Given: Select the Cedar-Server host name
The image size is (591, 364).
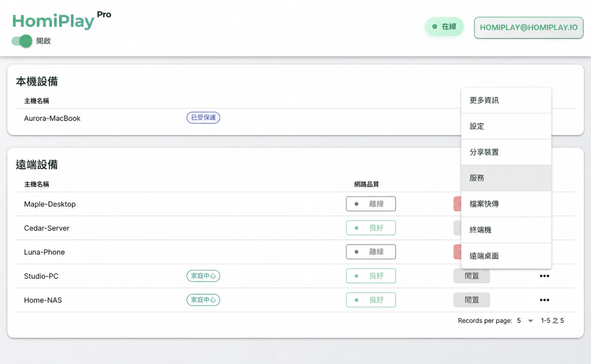Looking at the screenshot, I should (47, 228).
